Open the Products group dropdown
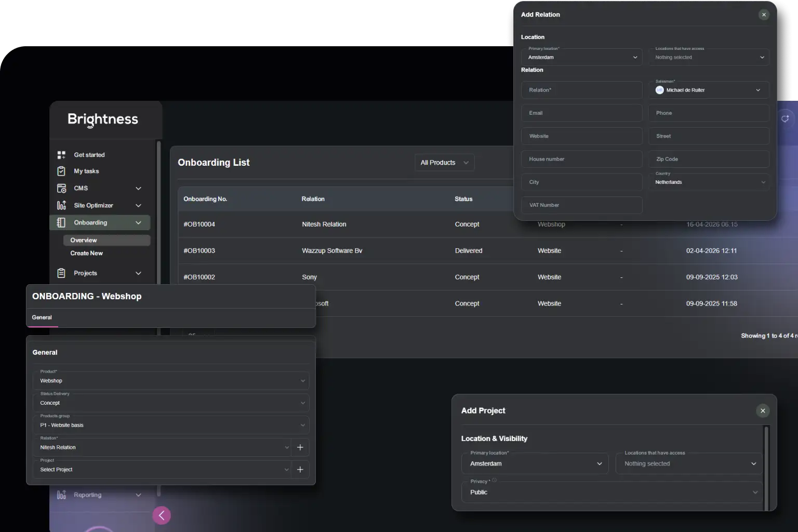 click(170, 425)
